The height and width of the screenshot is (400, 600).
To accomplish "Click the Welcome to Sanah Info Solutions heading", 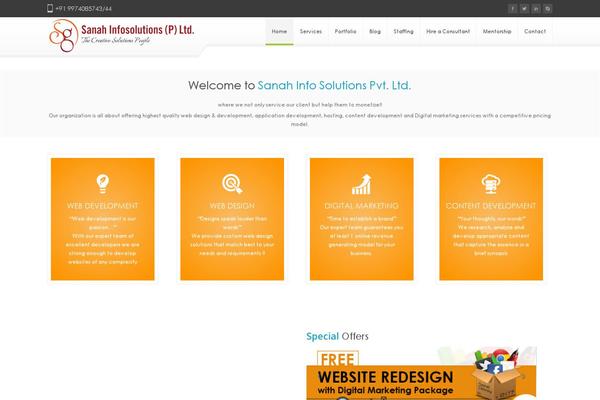I will (300, 85).
